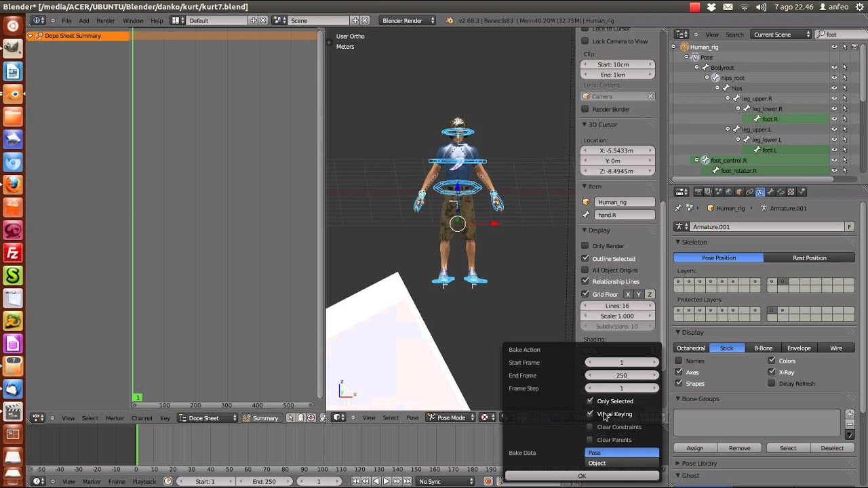Click the grid Lines: 16 slider field
Image resolution: width=868 pixels, height=488 pixels.
[x=617, y=306]
